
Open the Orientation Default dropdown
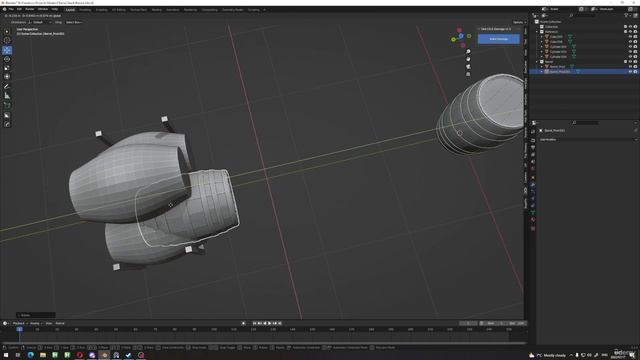(41, 22)
